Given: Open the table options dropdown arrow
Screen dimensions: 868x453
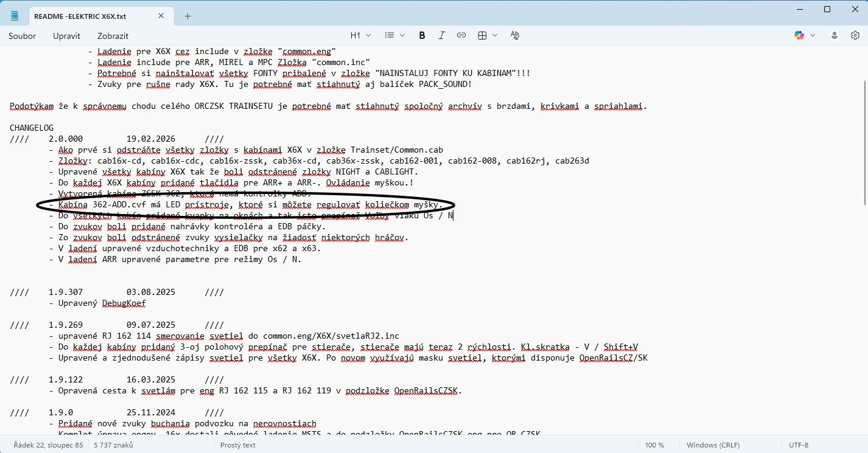Looking at the screenshot, I should click(495, 36).
